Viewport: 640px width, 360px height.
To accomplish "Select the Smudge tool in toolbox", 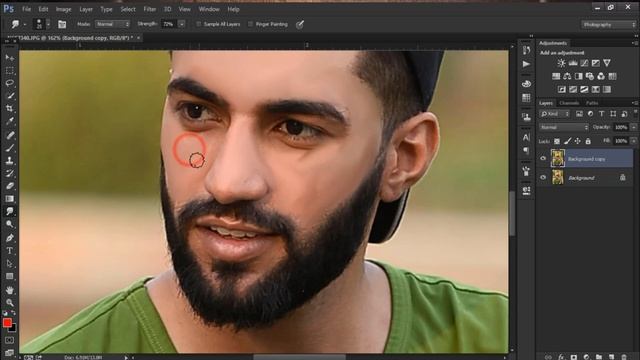I will pyautogui.click(x=10, y=211).
